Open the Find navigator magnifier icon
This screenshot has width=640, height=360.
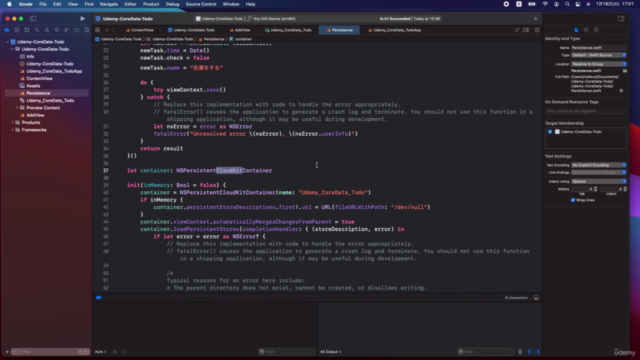point(37,30)
